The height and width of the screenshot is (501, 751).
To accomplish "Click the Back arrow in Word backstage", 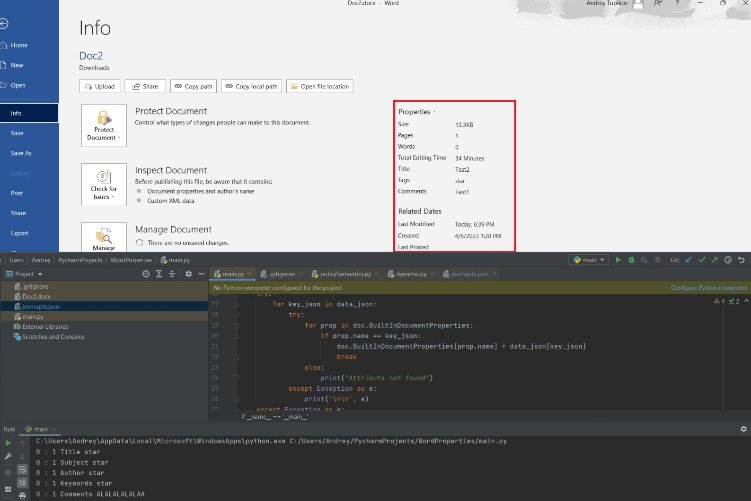I will (4, 23).
